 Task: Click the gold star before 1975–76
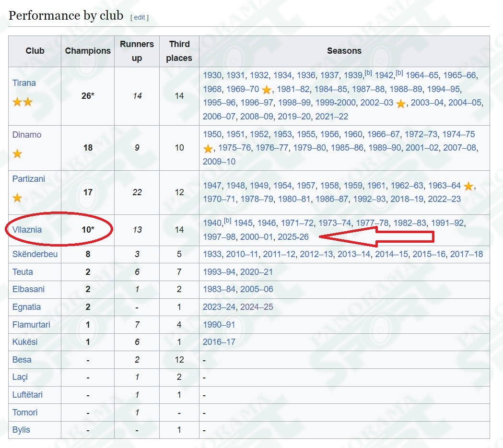pos(208,149)
